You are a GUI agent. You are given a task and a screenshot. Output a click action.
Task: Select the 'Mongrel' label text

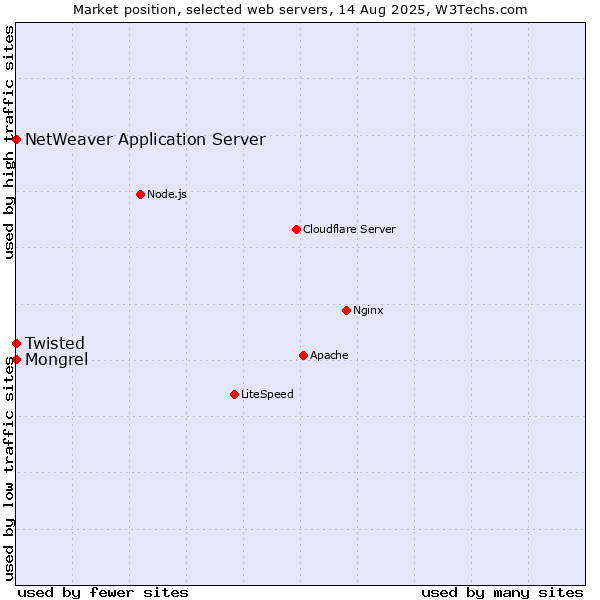click(57, 360)
